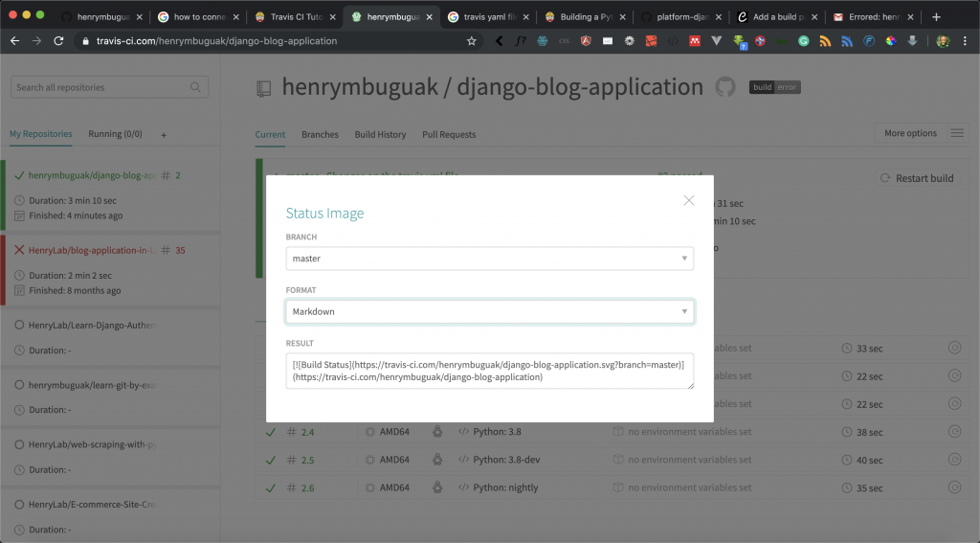Screen dimensions: 980x543
Task: Open HenryLab/Learn-Django-Authen sidebar repository
Action: point(92,326)
